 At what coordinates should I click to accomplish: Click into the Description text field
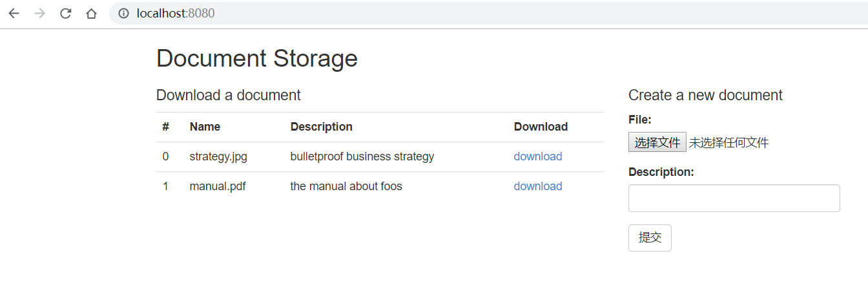click(734, 198)
